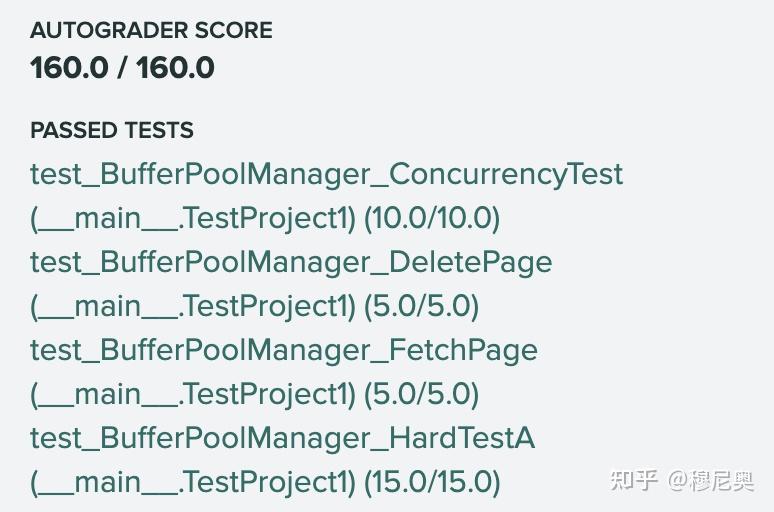Click the AUTOGRADER SCORE heading
This screenshot has height=512, width=774.
click(x=151, y=30)
